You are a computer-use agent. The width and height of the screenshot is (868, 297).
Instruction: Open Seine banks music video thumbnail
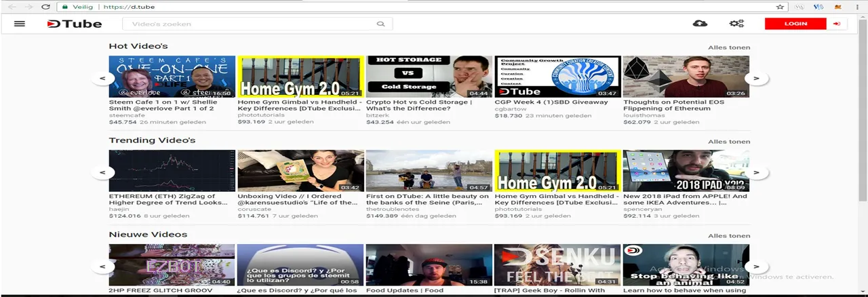point(429,171)
